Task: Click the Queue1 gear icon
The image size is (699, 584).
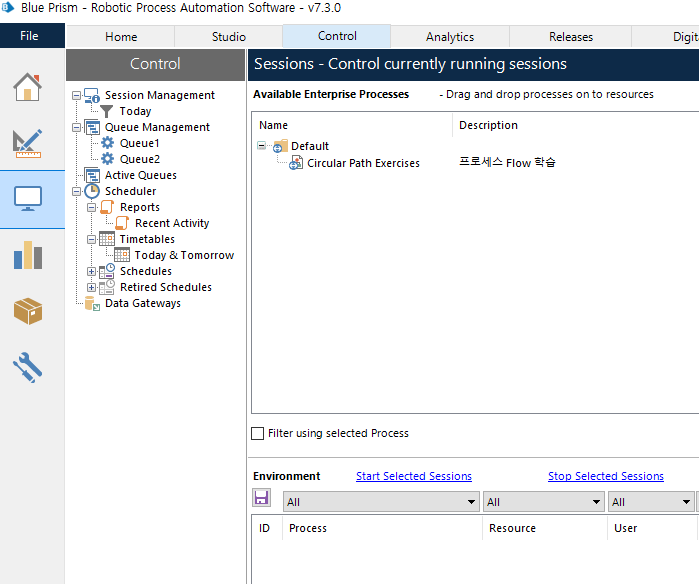Action: point(107,143)
